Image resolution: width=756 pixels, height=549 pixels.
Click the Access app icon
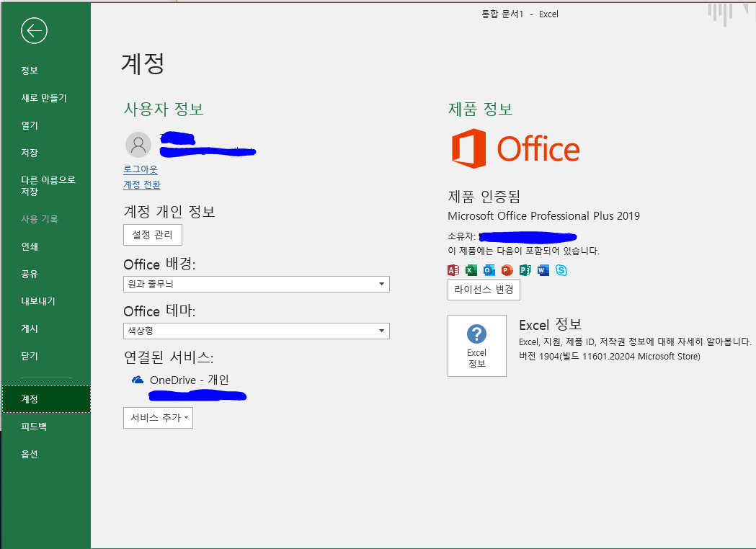[x=453, y=270]
